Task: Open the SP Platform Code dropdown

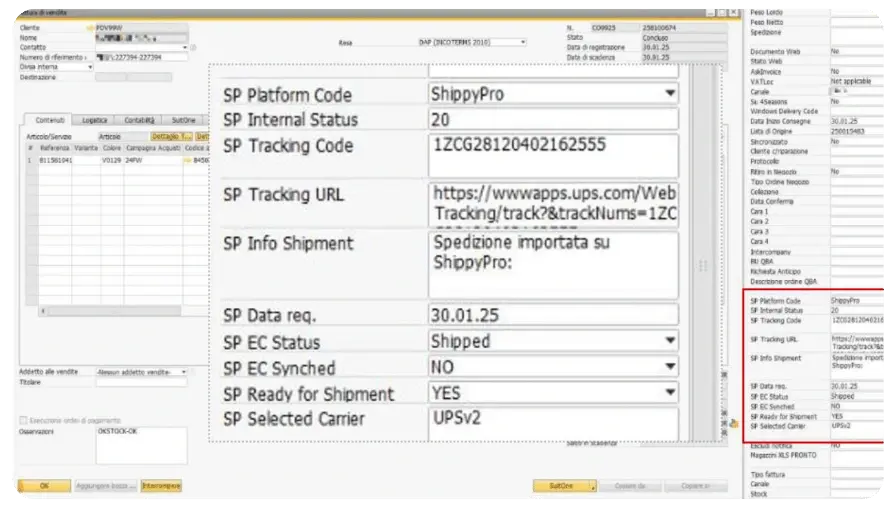Action: (670, 94)
